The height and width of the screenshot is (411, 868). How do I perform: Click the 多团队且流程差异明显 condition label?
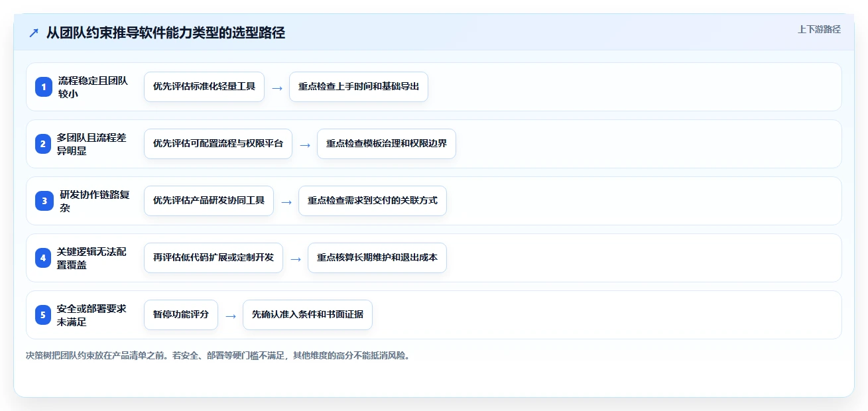pyautogui.click(x=92, y=144)
